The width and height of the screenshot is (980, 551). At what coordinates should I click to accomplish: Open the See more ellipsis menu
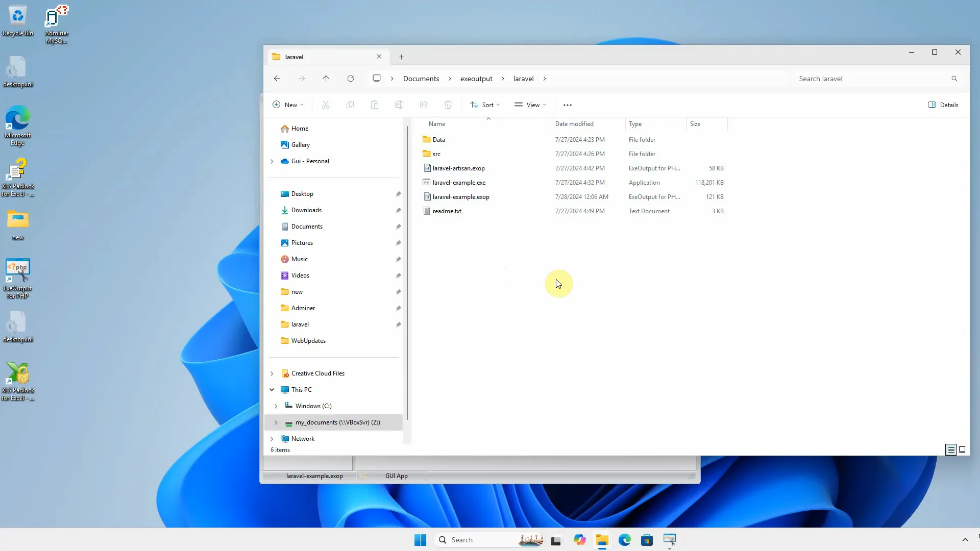click(x=567, y=105)
